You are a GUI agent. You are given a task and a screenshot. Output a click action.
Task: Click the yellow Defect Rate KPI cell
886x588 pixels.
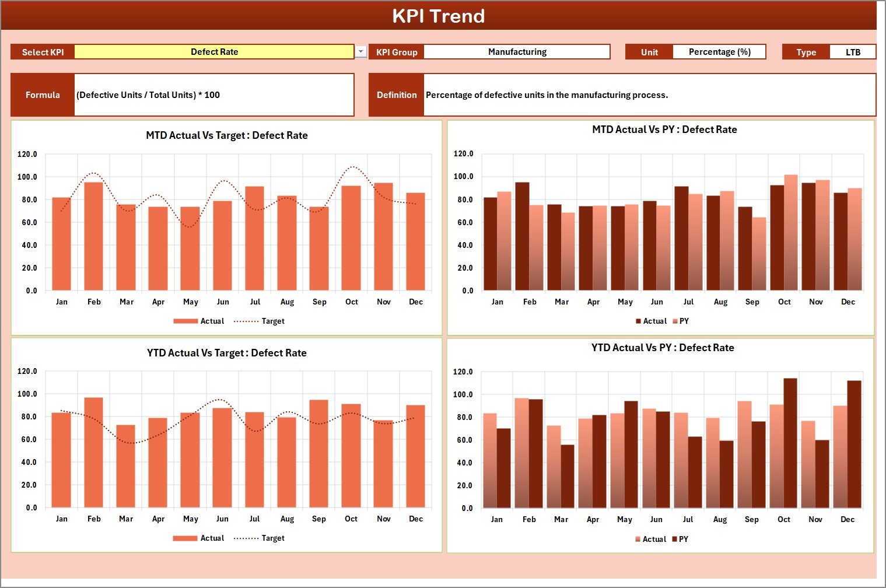214,52
